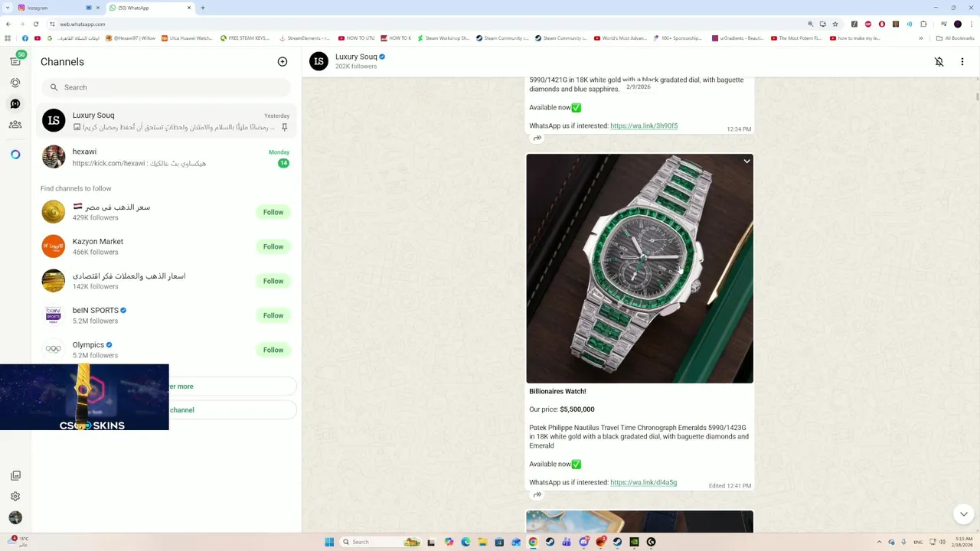This screenshot has width=980, height=551.
Task: Open the emerald watch photo message
Action: (x=639, y=269)
